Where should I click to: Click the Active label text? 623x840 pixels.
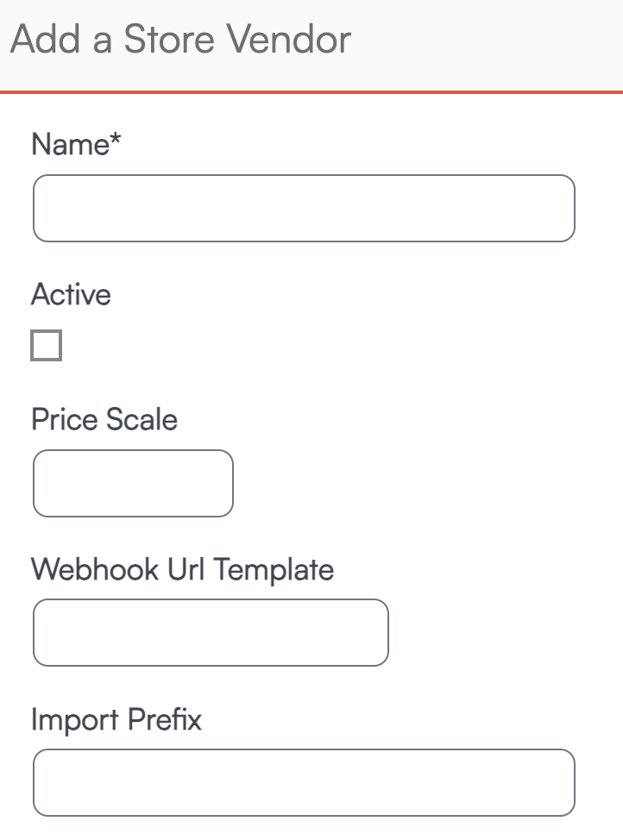pos(72,295)
